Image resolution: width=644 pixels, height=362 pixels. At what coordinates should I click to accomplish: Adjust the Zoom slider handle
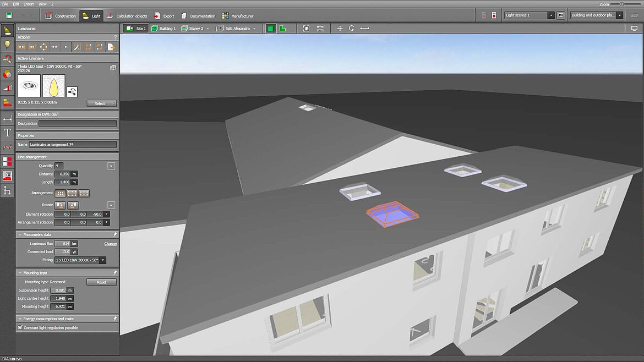(x=621, y=4)
